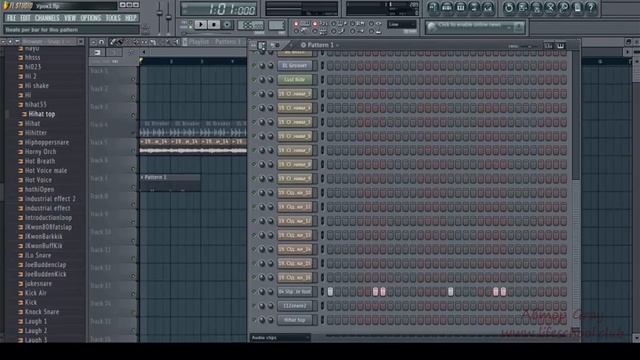The height and width of the screenshot is (360, 640).
Task: Mute the 112snare2 channel with its LED
Action: [254, 306]
